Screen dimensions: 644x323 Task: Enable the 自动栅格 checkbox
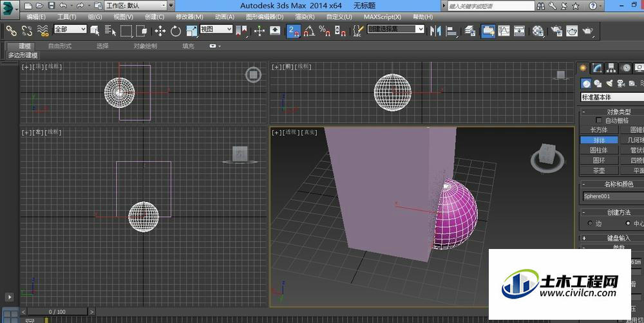coord(598,120)
